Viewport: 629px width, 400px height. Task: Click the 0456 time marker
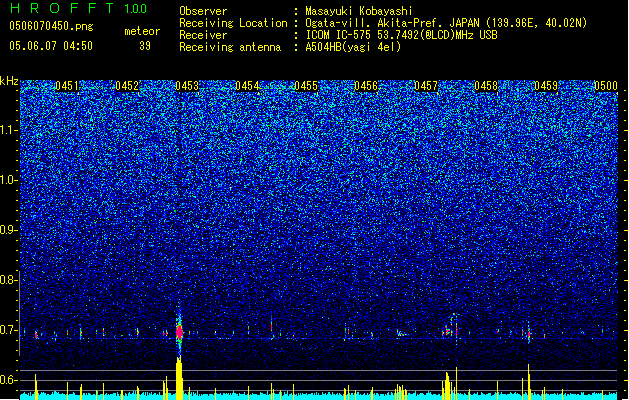point(366,86)
